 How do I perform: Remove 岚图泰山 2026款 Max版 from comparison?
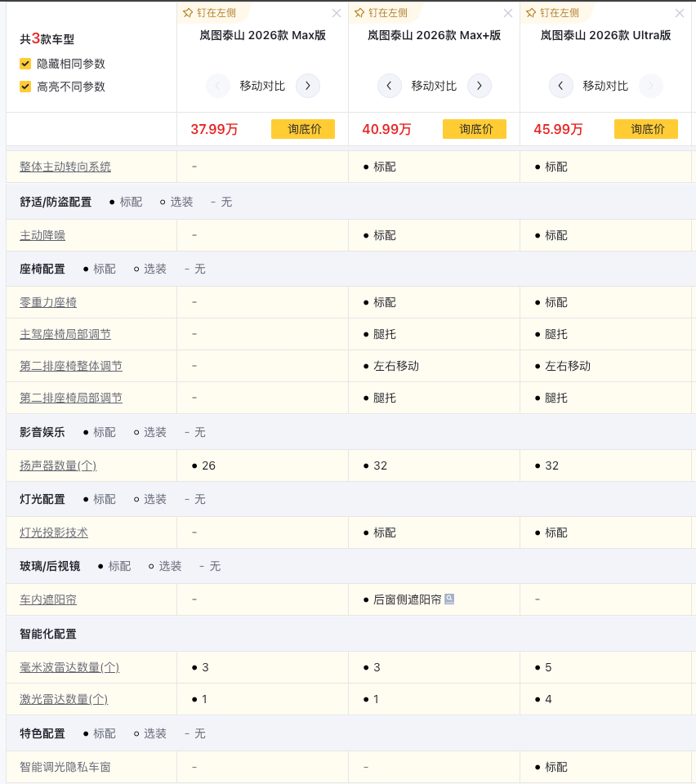click(337, 14)
